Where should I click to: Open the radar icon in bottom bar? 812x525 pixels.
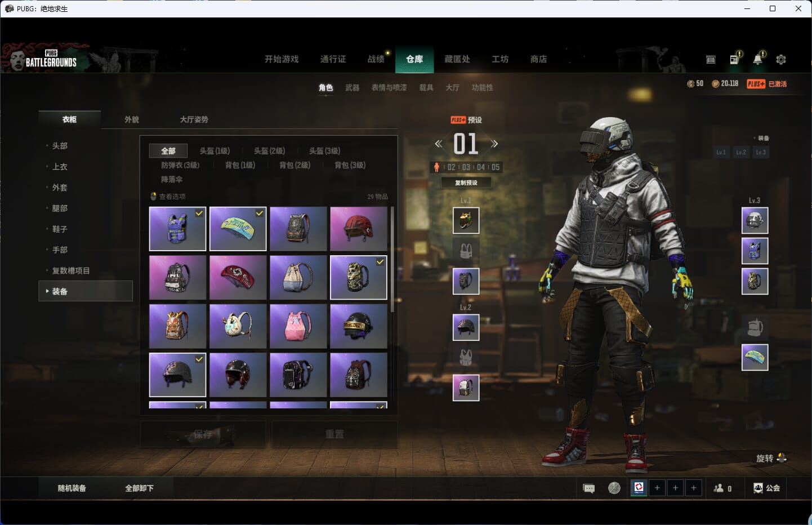pyautogui.click(x=614, y=488)
